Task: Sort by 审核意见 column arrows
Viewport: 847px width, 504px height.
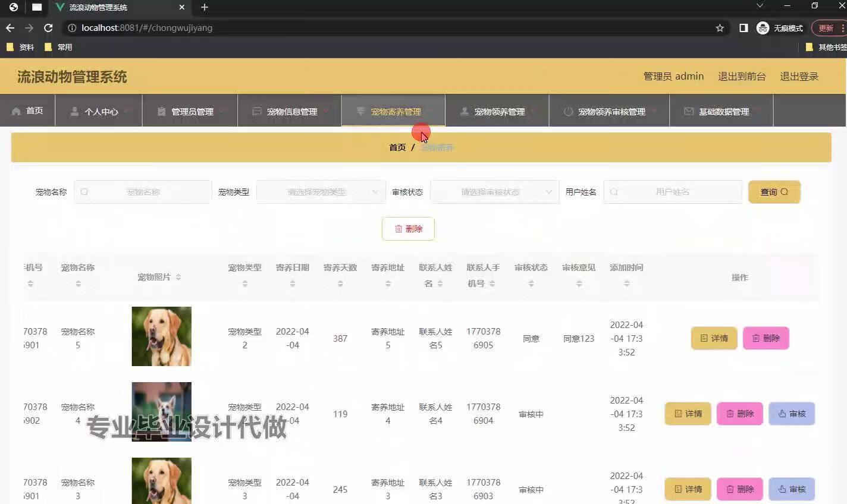Action: 579,284
